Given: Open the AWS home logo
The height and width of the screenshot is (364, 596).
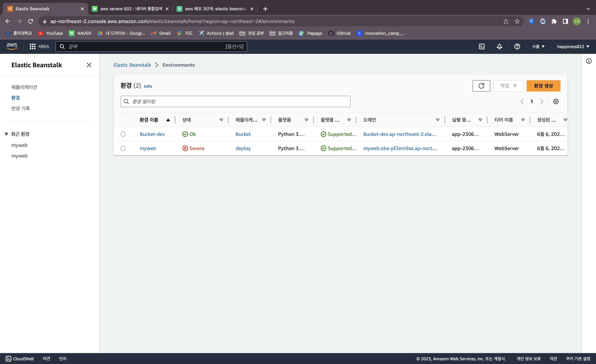Looking at the screenshot, I should [x=12, y=46].
